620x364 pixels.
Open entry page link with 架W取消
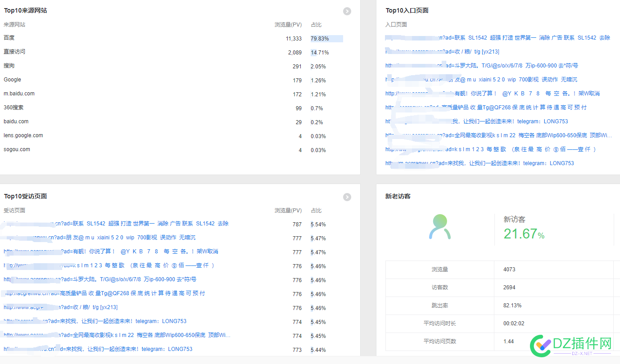pos(493,94)
